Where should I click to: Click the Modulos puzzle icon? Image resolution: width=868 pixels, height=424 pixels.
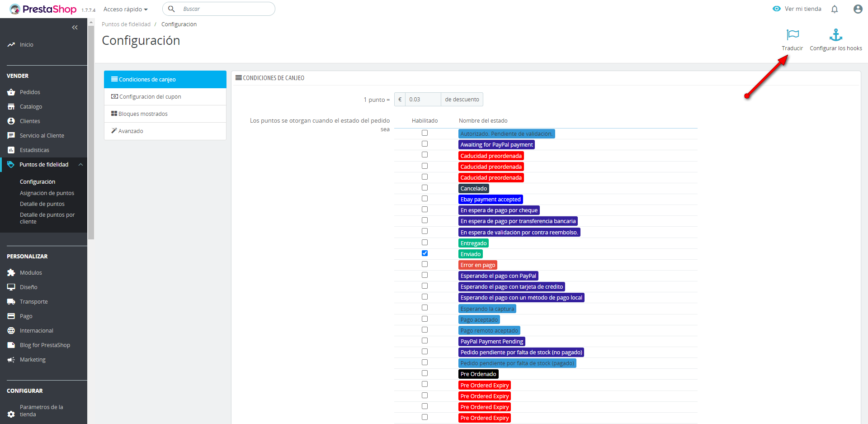[x=11, y=273]
